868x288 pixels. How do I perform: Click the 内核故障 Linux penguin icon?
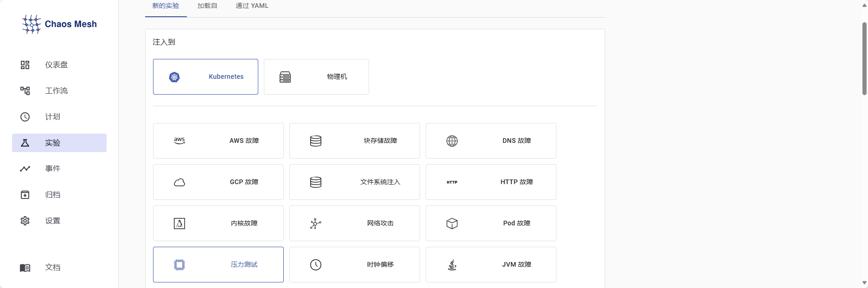click(179, 224)
